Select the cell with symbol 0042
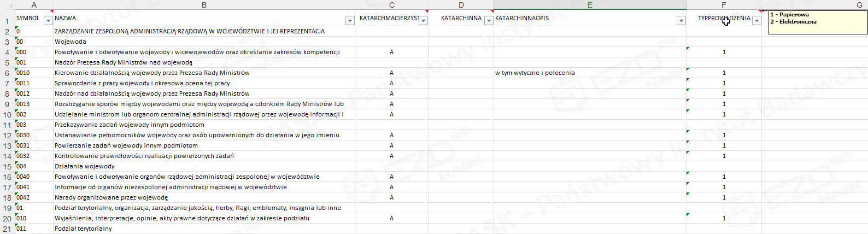 (33, 197)
